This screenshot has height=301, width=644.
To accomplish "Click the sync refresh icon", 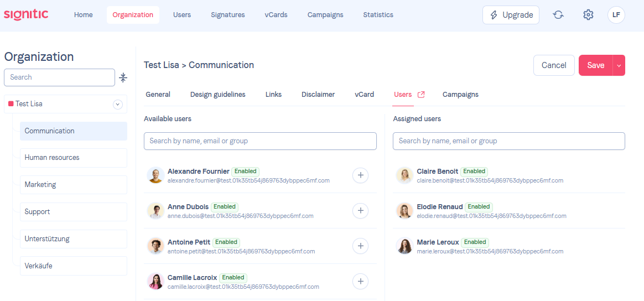I will click(x=558, y=15).
